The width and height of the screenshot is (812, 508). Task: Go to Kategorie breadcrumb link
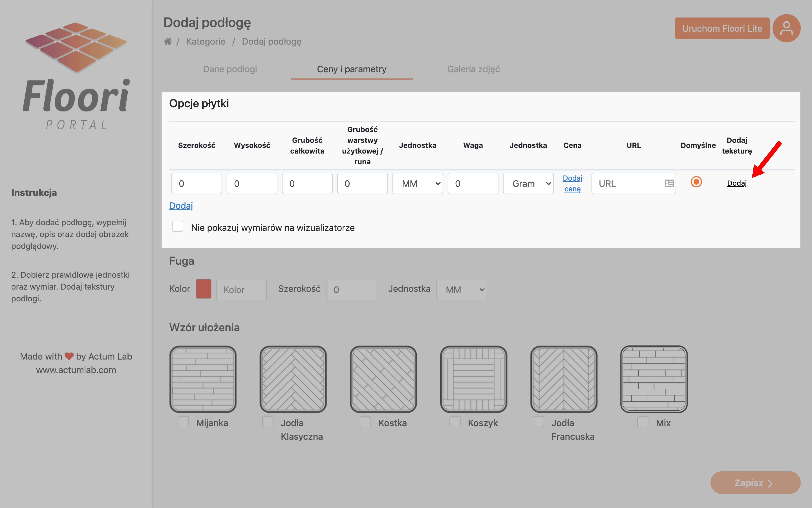206,41
